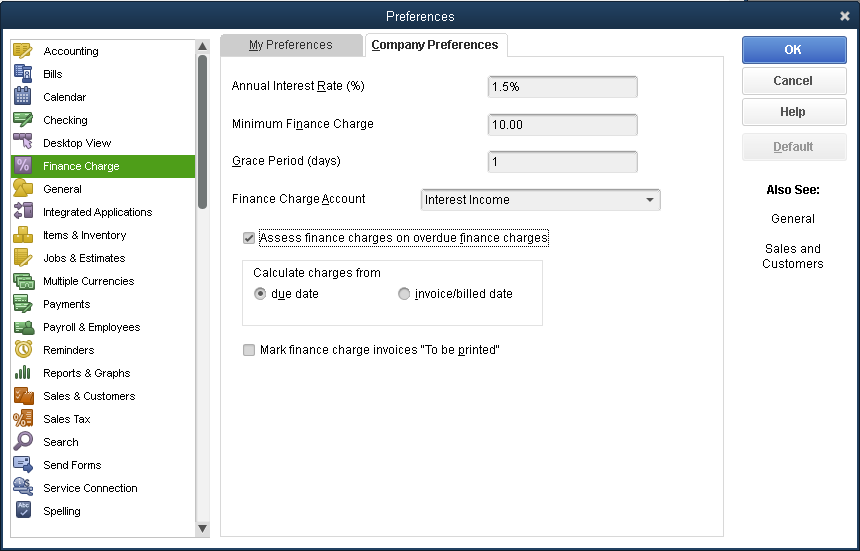The width and height of the screenshot is (860, 551).
Task: Click the Items & Inventory boxes icon
Action: click(23, 235)
